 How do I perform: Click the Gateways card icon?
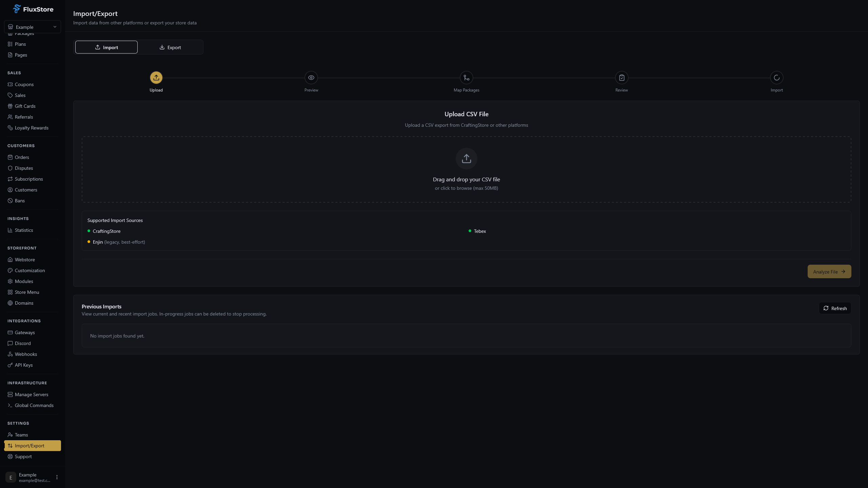(x=10, y=332)
